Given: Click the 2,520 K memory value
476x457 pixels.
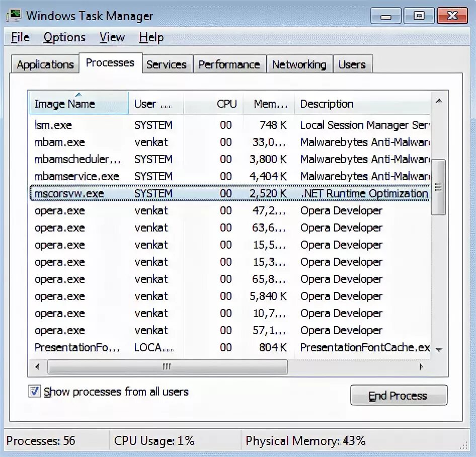Looking at the screenshot, I should pos(268,193).
